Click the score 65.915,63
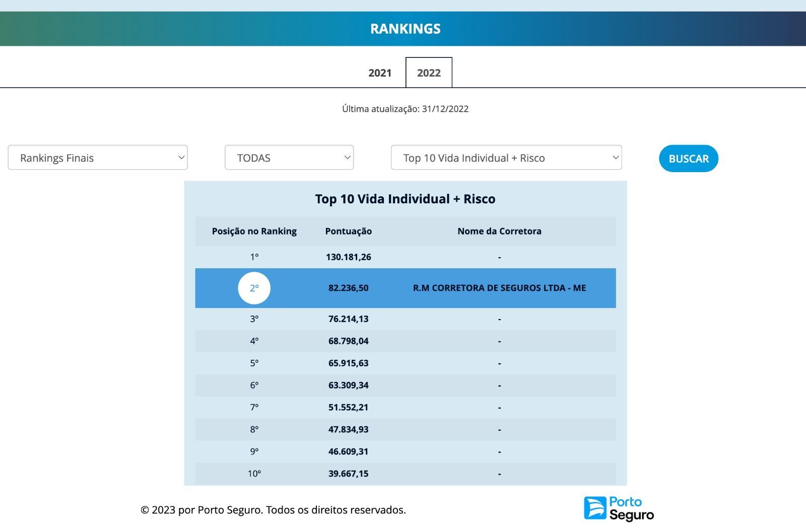 coord(349,363)
